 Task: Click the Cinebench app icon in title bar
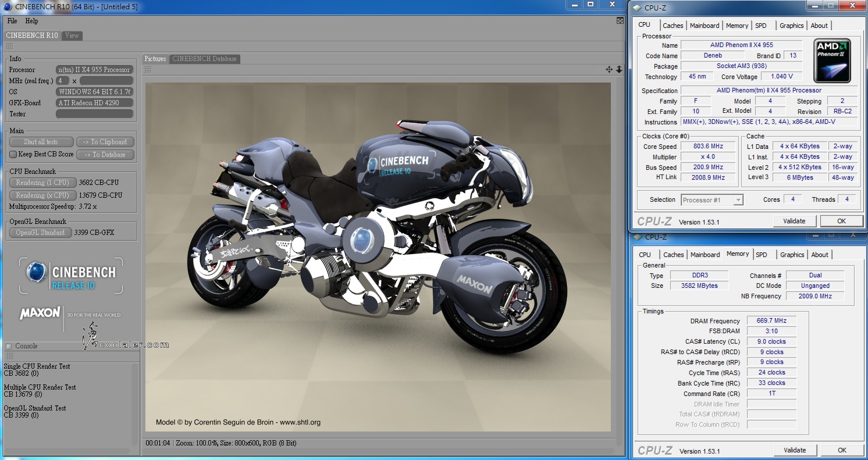pos(7,6)
